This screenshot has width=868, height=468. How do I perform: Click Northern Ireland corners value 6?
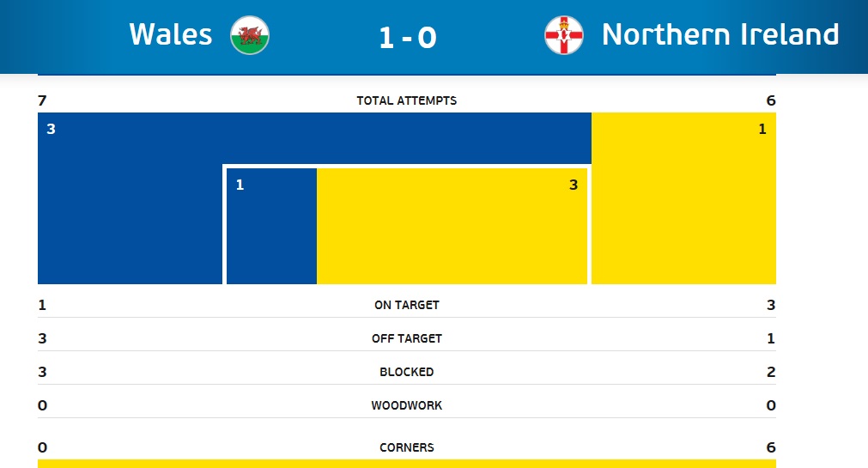click(771, 447)
